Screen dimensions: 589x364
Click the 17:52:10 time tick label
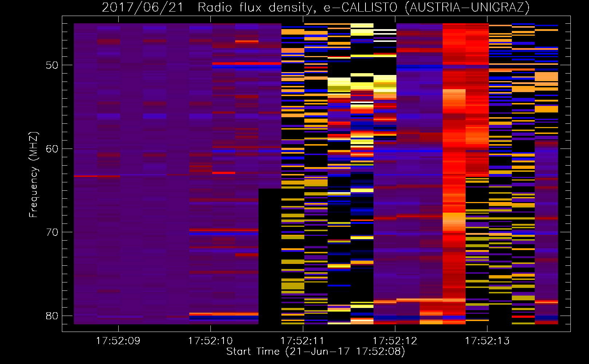click(210, 341)
